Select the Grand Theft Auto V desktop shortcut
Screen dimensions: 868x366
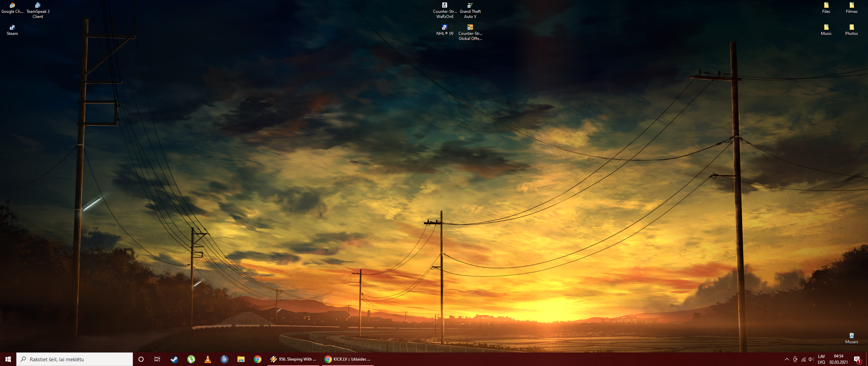pos(470,11)
